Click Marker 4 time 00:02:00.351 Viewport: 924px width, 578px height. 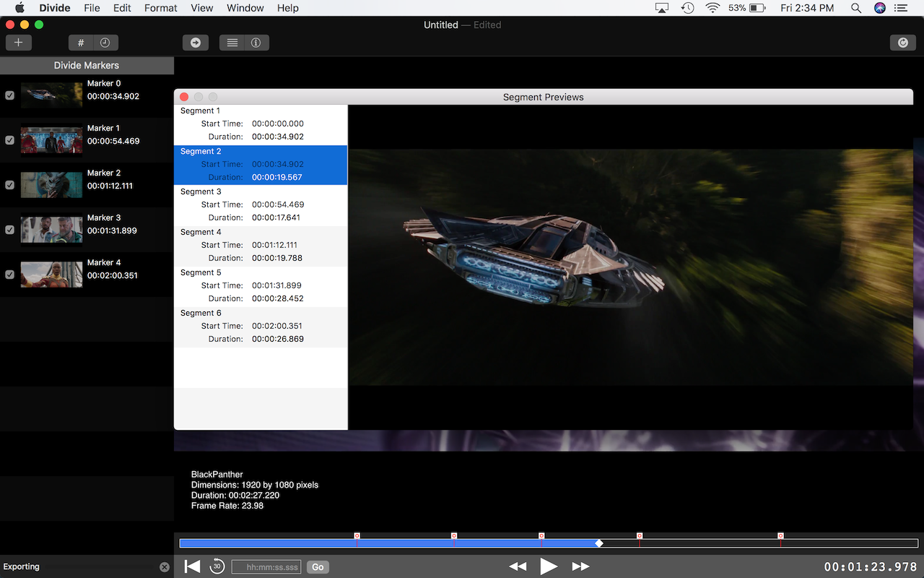(113, 275)
